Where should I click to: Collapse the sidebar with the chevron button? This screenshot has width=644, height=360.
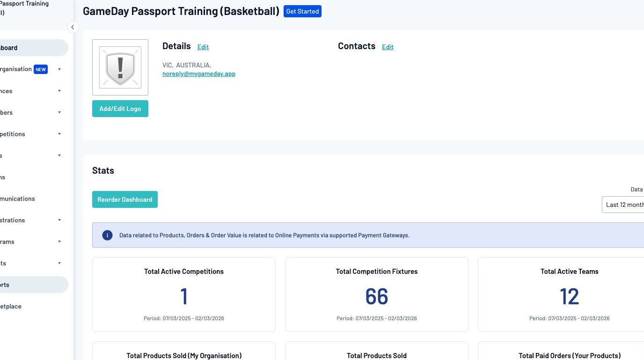pos(73,27)
